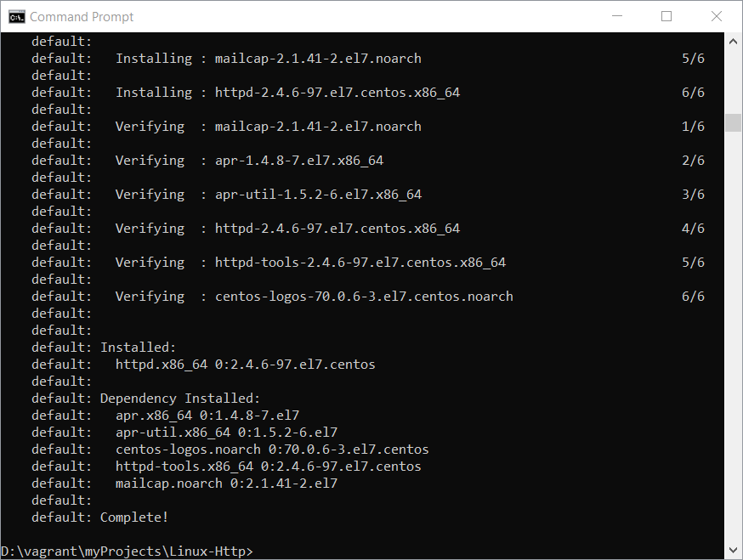Click the 'mailcap.noarch 0:2.1.41-2.el7' line
The height and width of the screenshot is (560, 743).
[226, 484]
